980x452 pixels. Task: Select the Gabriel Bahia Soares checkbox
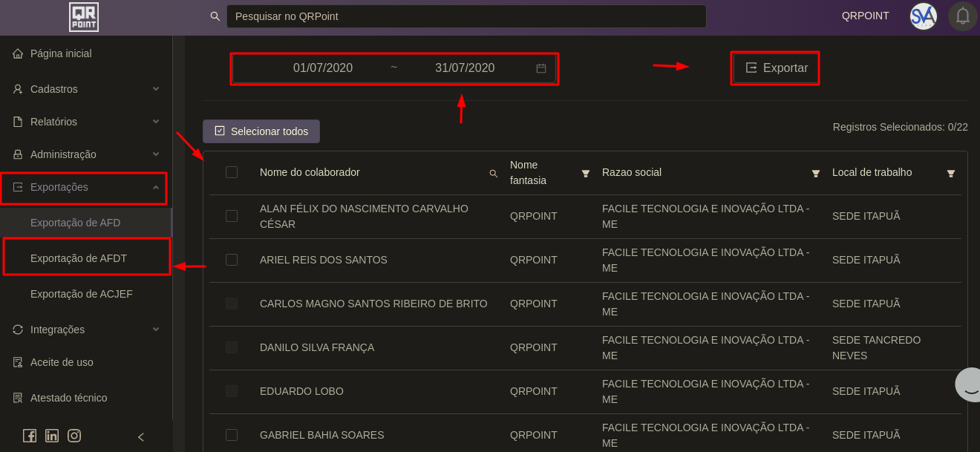[232, 435]
